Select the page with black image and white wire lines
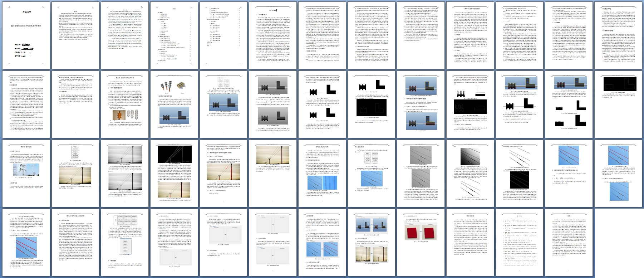Viewport: 644px width, 278px height. click(x=174, y=173)
